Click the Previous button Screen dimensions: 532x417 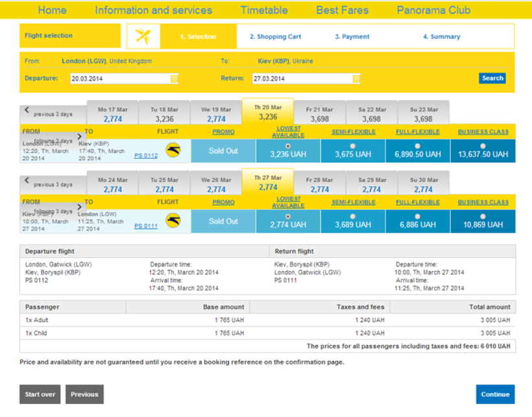tap(84, 394)
